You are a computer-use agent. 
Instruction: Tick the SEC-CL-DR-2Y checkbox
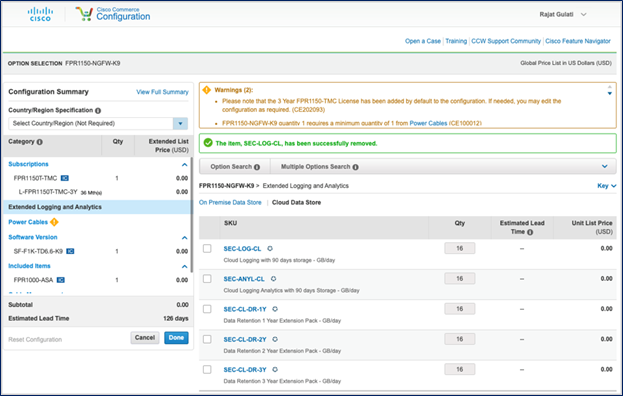coord(207,339)
